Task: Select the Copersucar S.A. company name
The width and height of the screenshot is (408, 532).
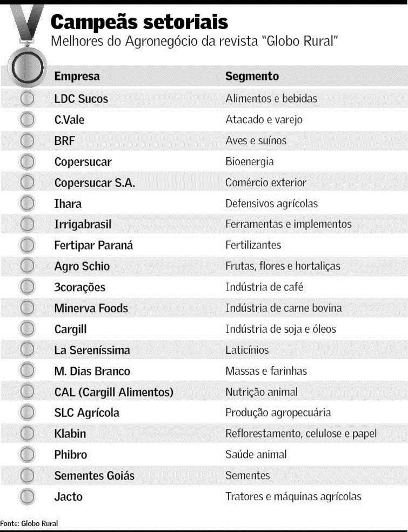Action: click(95, 183)
